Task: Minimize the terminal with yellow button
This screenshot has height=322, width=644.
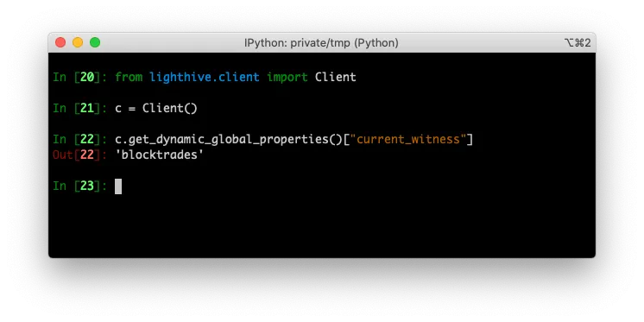Action: tap(78, 42)
